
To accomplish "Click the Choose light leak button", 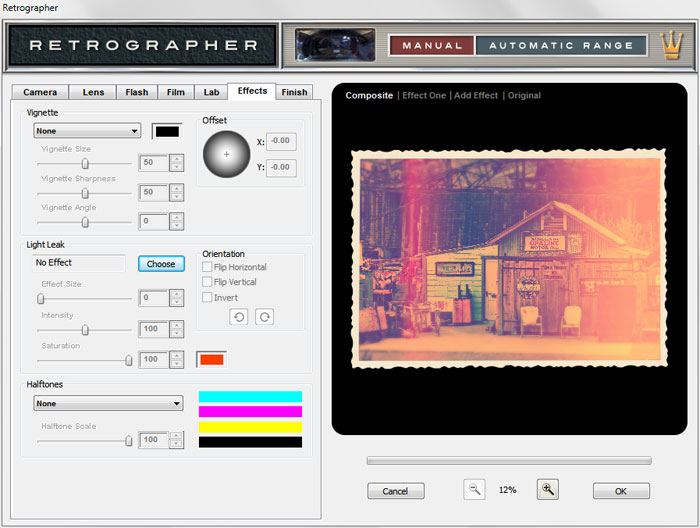I will tap(161, 264).
